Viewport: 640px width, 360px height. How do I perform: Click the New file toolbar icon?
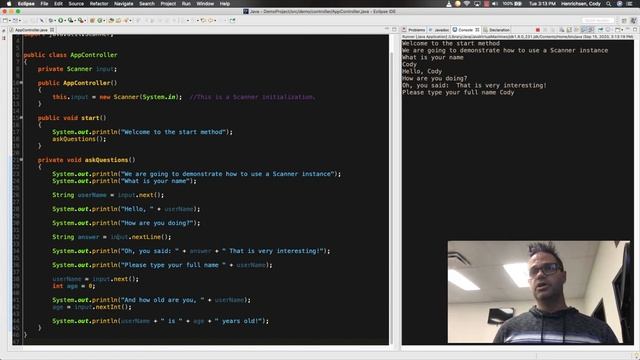pos(5,20)
